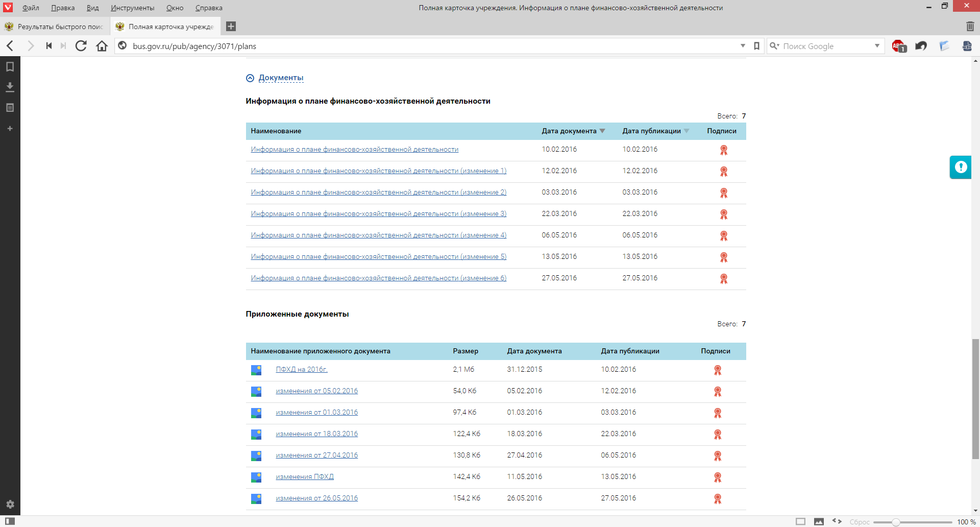Select the Полная карточка учреждения tab
Screen dimensions: 980x527
point(165,27)
